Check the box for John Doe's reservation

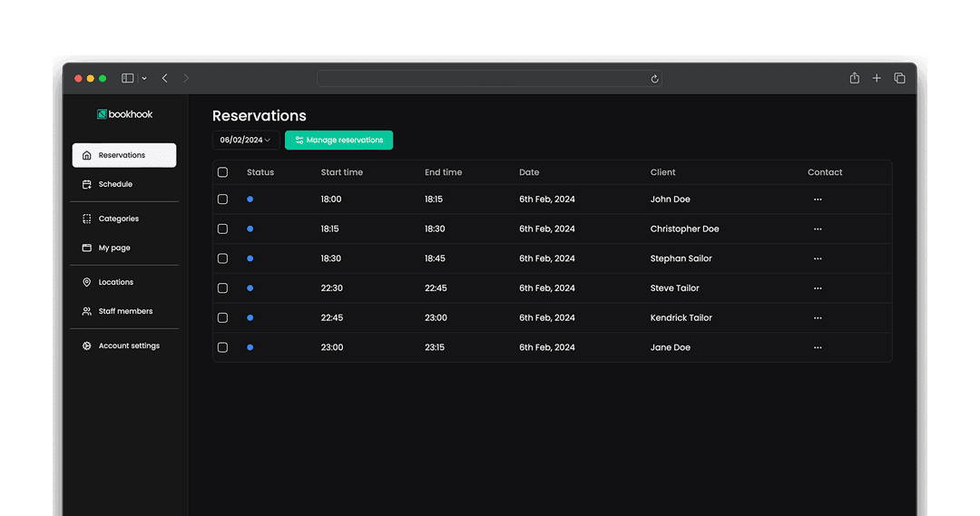tap(223, 199)
